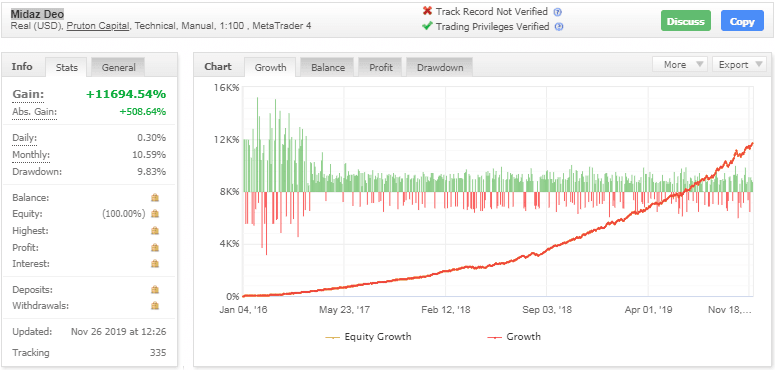Open the More dropdown menu

[680, 65]
